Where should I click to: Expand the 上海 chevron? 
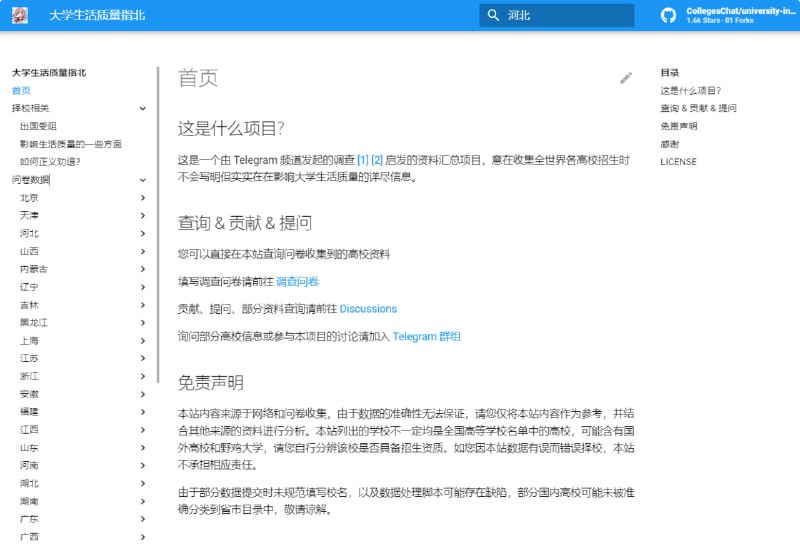click(x=143, y=341)
